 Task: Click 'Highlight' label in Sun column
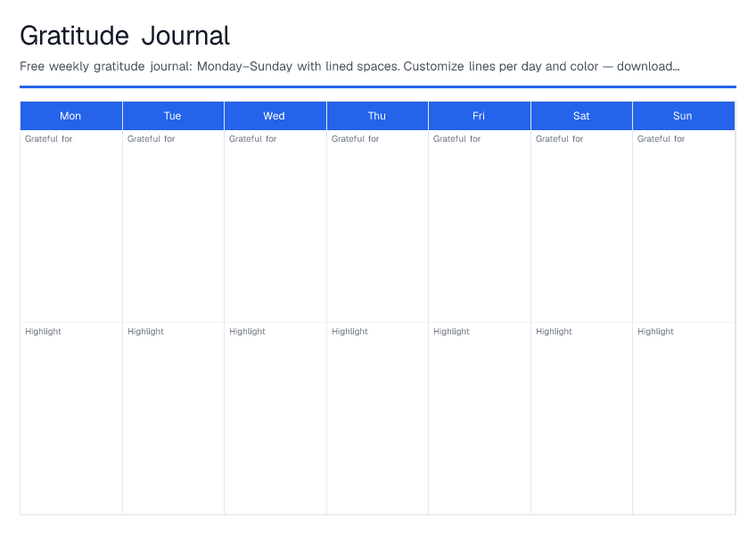tap(656, 332)
